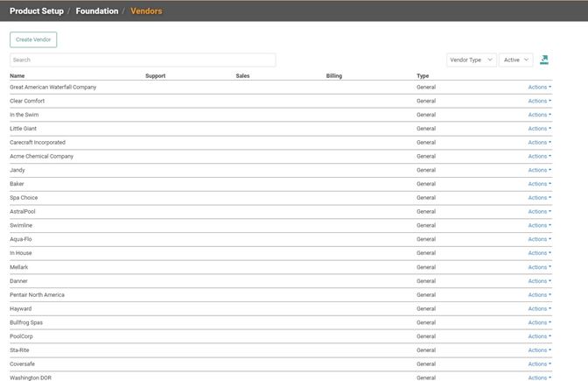Open Actions menu for In House
Screen dimensions: 588x381
[x=540, y=253]
